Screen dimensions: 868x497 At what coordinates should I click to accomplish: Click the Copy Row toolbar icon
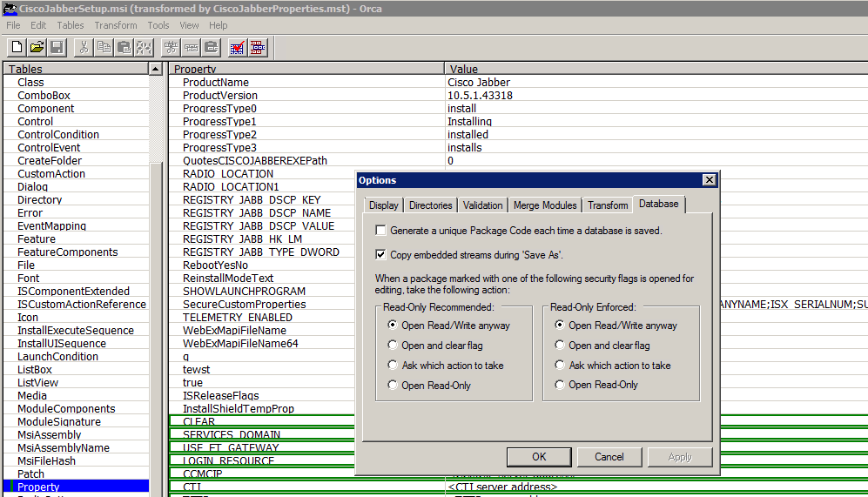(191, 47)
